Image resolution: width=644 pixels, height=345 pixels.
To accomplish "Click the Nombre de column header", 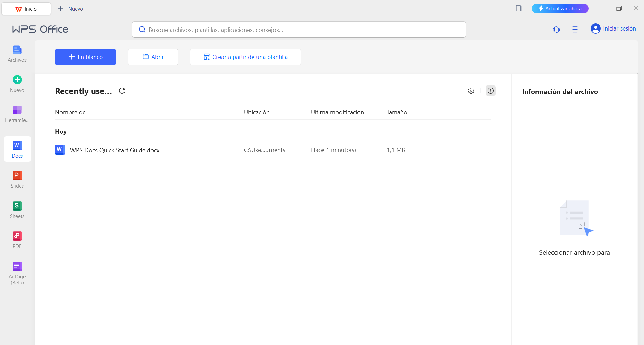I will tap(70, 112).
